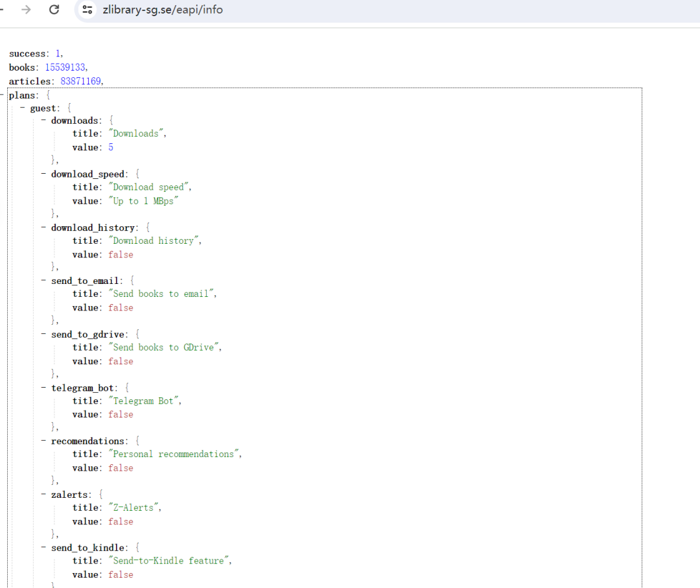
Task: Click the guest key label
Action: coord(43,108)
